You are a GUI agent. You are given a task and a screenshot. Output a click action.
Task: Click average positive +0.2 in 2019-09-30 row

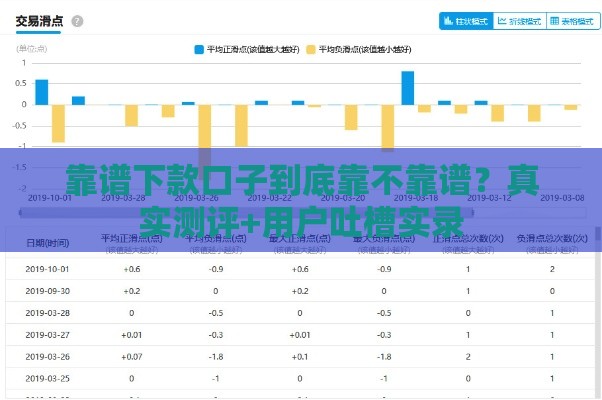132,291
